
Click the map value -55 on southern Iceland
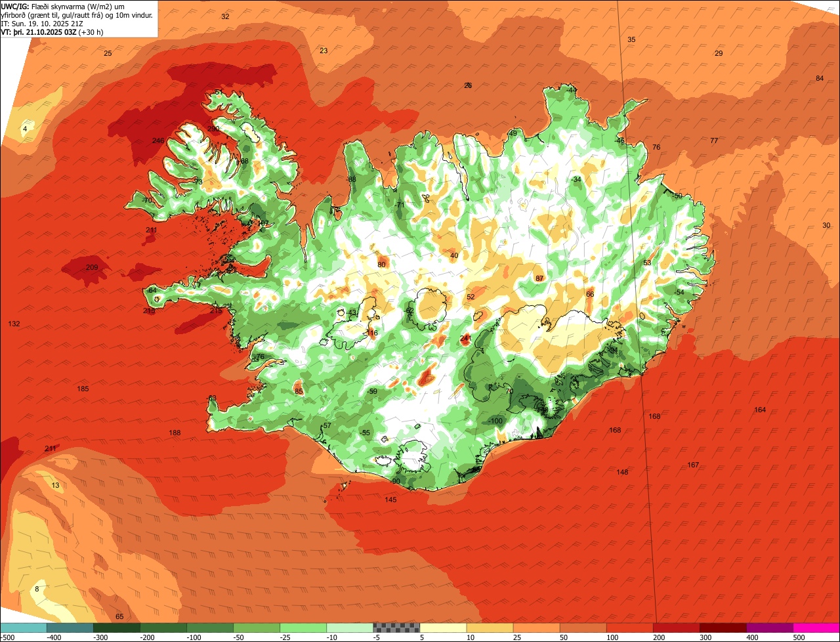coord(366,433)
